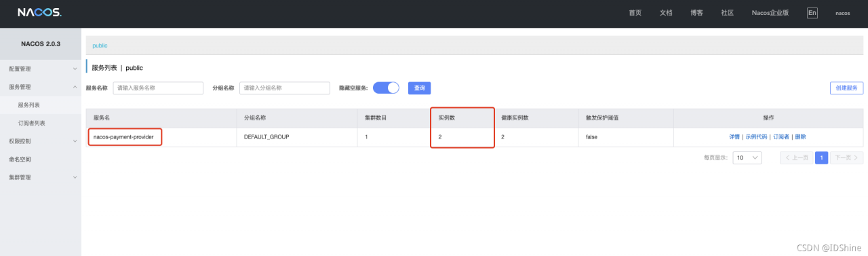Open 命名空间 in sidebar

coord(41,159)
